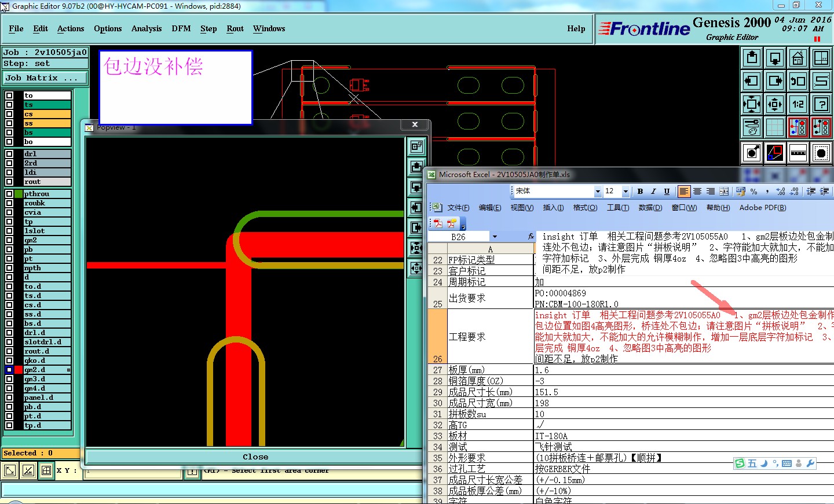This screenshot has width=834, height=504.
Task: Open the Rout menu
Action: [x=235, y=28]
